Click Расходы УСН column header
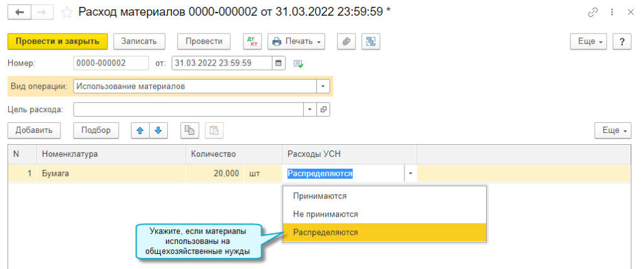 [x=350, y=154]
